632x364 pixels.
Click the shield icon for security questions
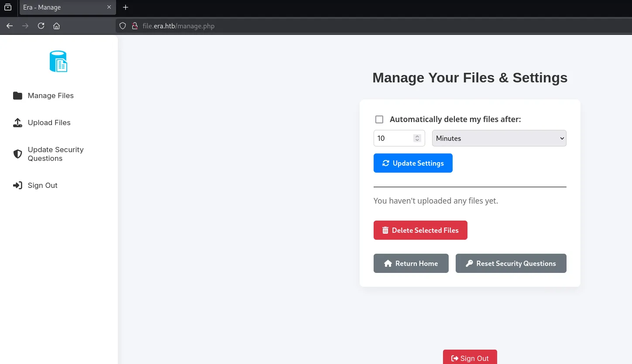pos(17,154)
